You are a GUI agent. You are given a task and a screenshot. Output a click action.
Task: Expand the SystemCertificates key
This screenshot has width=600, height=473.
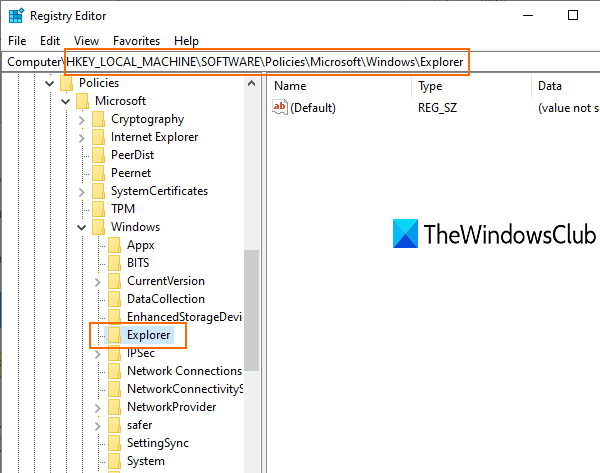(82, 192)
